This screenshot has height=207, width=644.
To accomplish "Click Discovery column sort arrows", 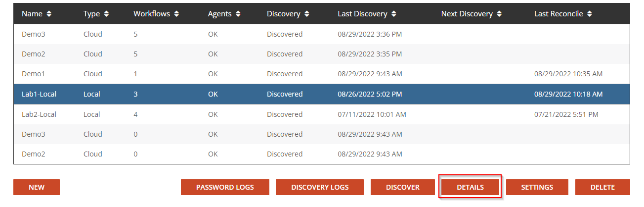I will pyautogui.click(x=307, y=14).
